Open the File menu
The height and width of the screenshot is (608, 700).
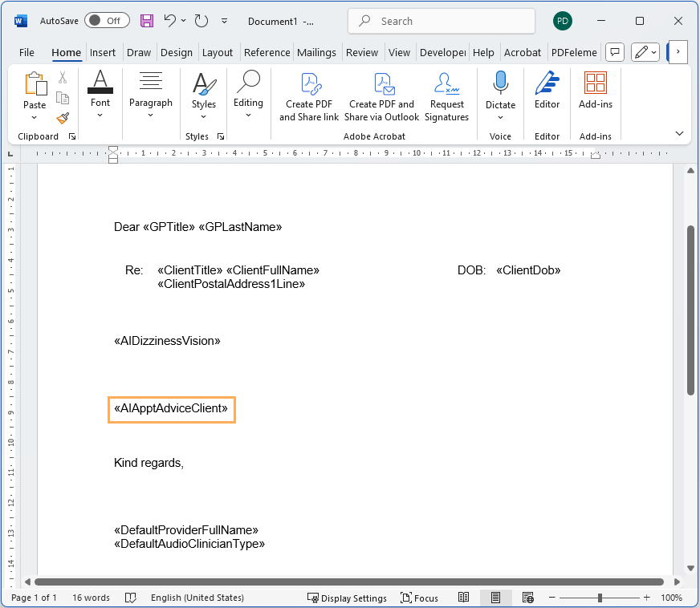click(26, 53)
